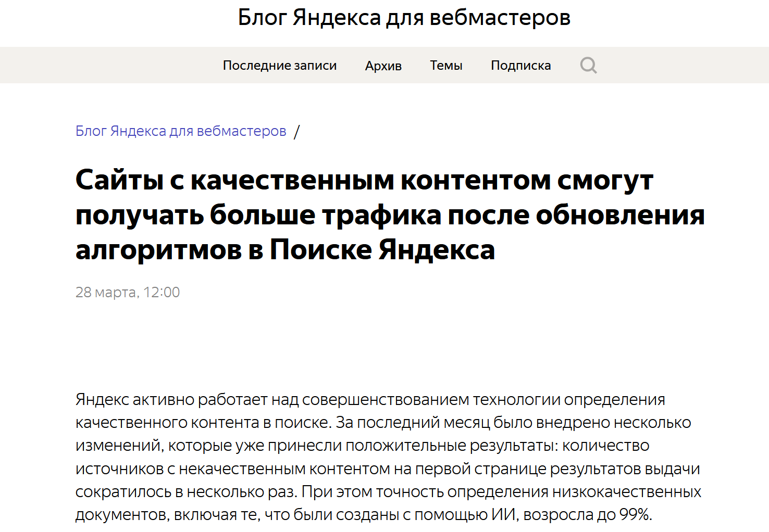View latest posts via 'Последние записи'
The height and width of the screenshot is (532, 769).
280,65
